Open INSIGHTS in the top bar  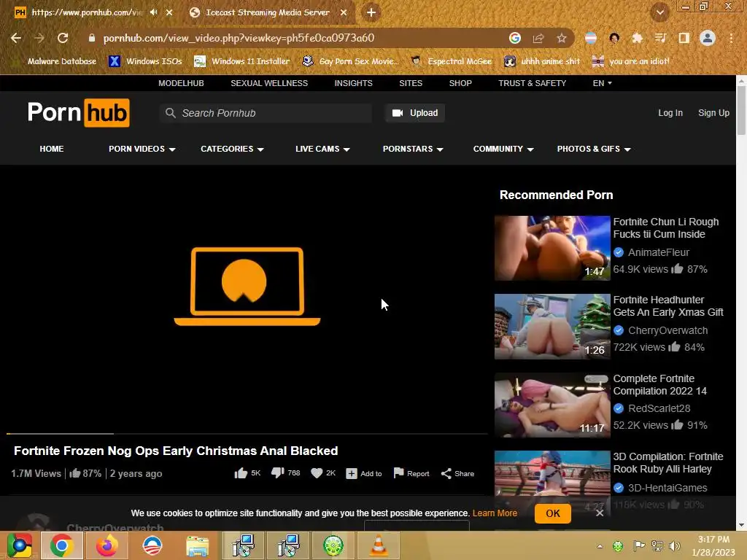click(x=354, y=83)
